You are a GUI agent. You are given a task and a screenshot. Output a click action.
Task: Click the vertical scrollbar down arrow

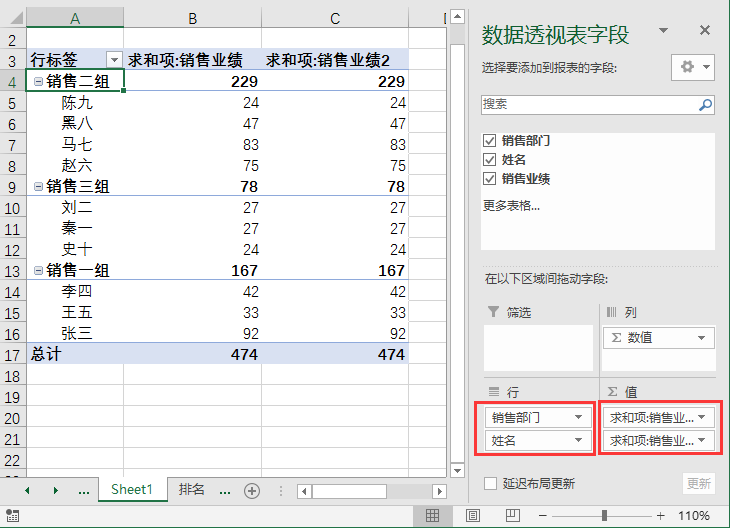[458, 470]
